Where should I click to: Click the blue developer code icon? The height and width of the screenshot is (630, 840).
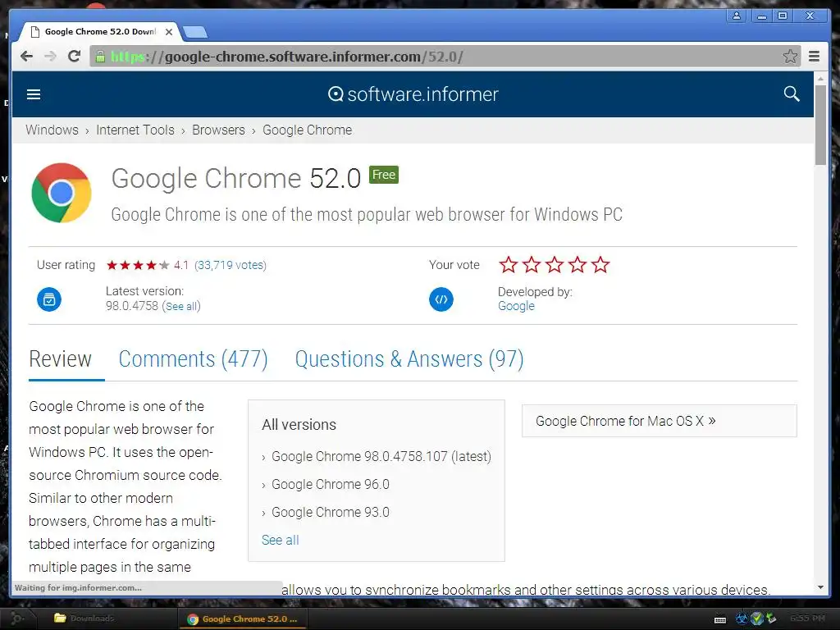441,299
